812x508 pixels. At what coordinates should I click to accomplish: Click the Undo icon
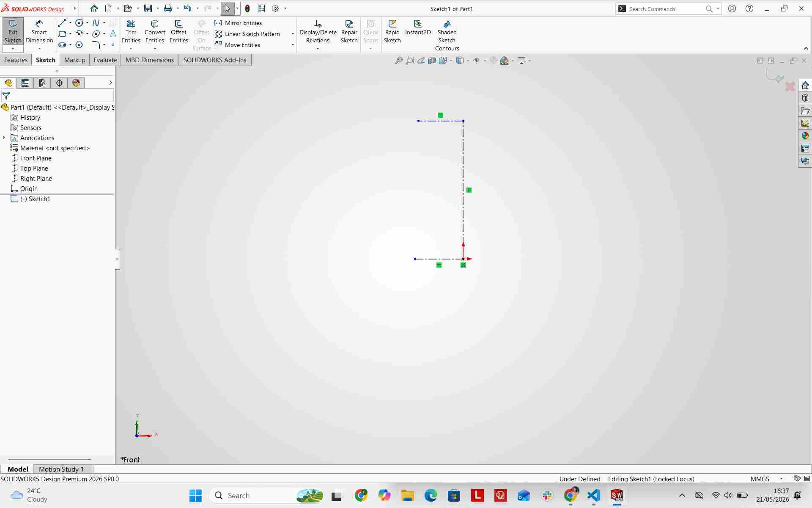(188, 8)
